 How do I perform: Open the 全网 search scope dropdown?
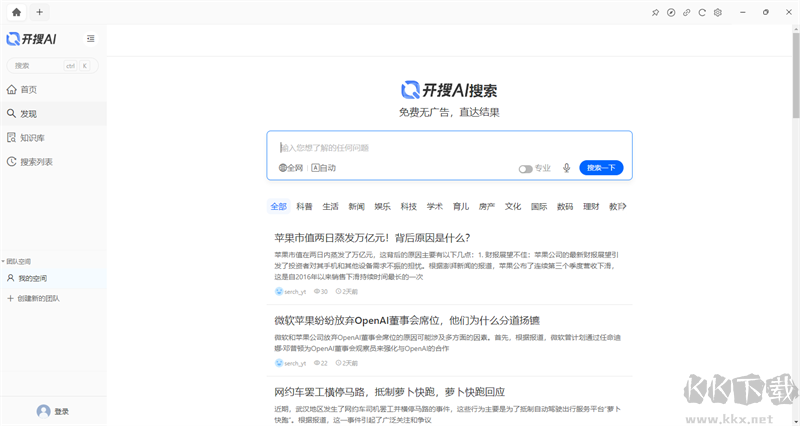click(291, 168)
